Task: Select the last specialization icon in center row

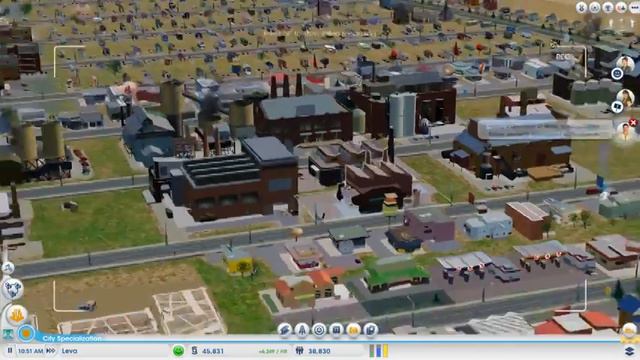Action: (371, 329)
